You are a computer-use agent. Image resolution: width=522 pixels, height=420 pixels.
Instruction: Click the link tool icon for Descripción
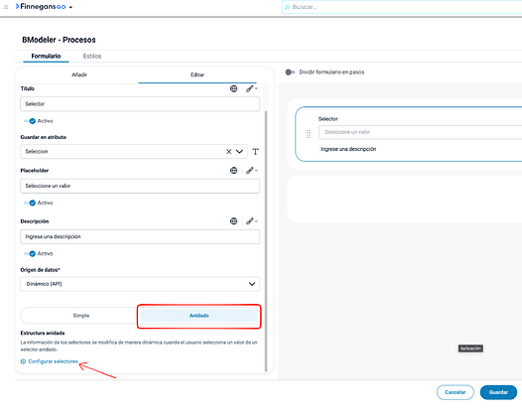click(x=251, y=221)
